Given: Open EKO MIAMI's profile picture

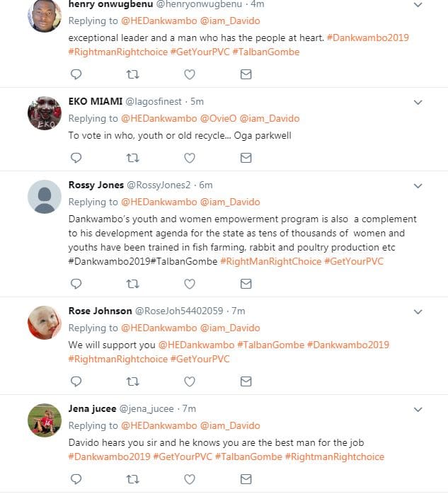Looking at the screenshot, I should point(44,113).
